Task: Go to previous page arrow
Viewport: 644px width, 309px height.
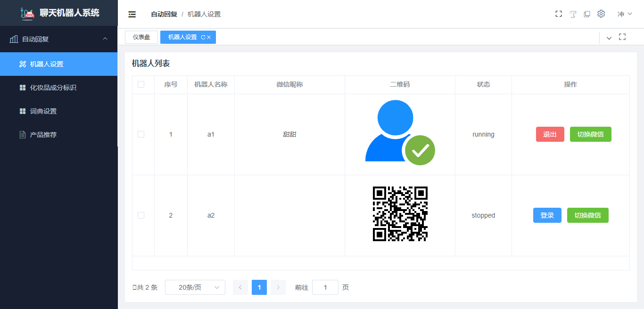Action: 240,287
